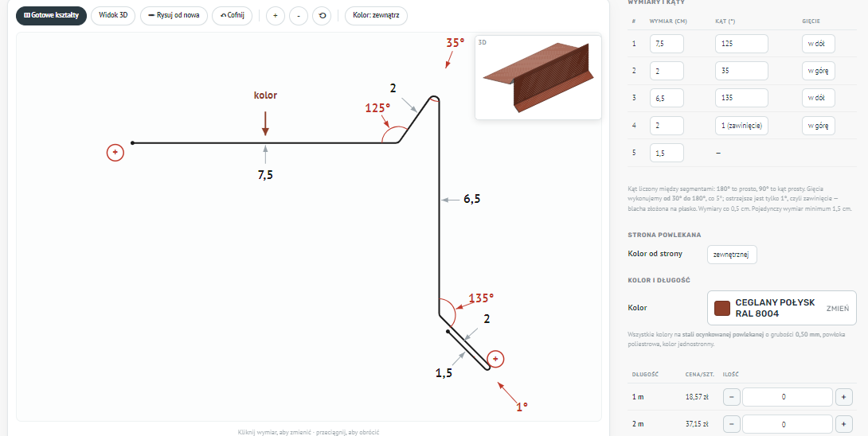Click the Ceglany Połysk RAL 8004 color swatch

click(721, 308)
